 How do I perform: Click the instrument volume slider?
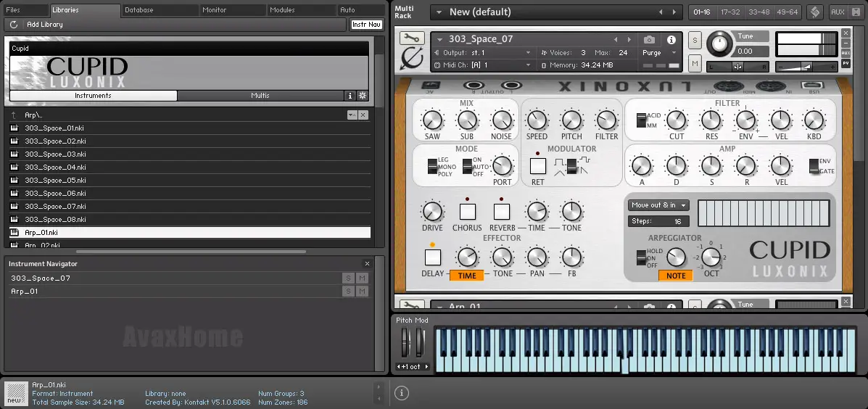tap(807, 67)
